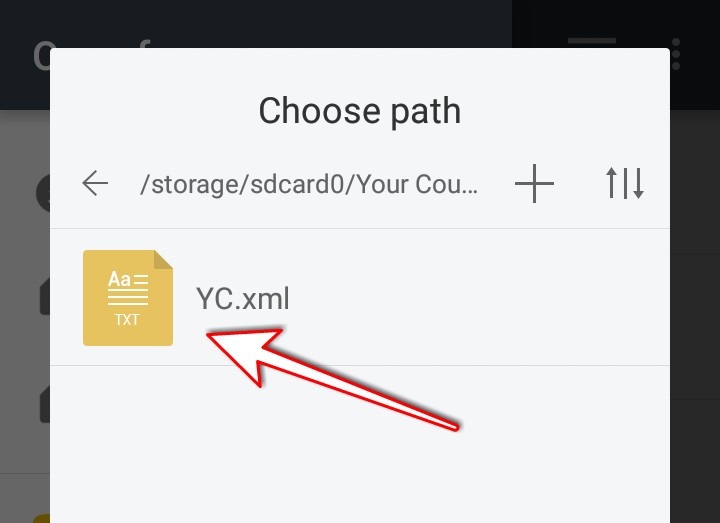Screen dimensions: 720x523
Task: Open sort options with the up-down arrows icon
Action: click(624, 183)
